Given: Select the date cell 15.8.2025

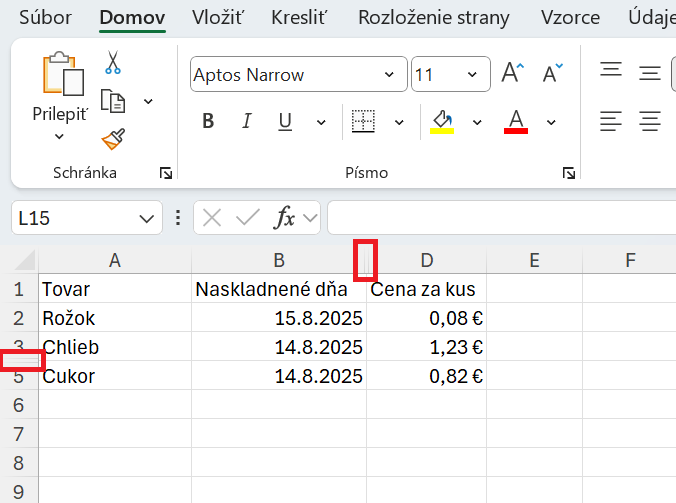Looking at the screenshot, I should (279, 318).
